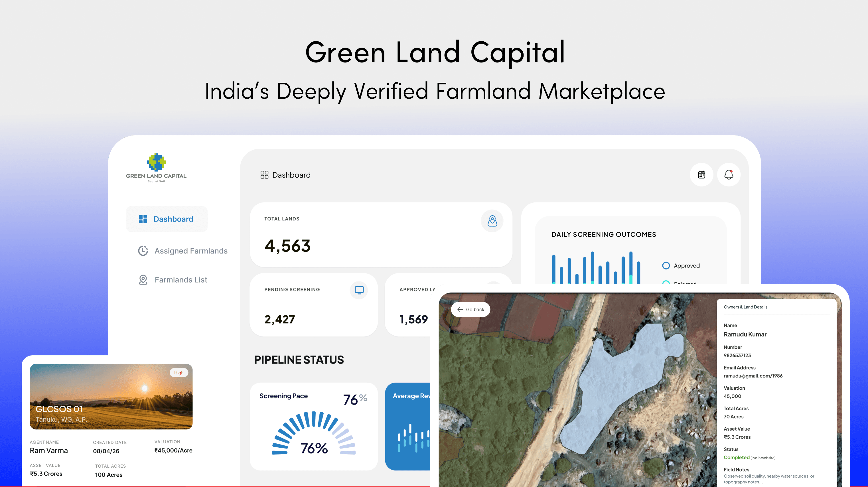Click the Screening Pace gauge

click(314, 433)
